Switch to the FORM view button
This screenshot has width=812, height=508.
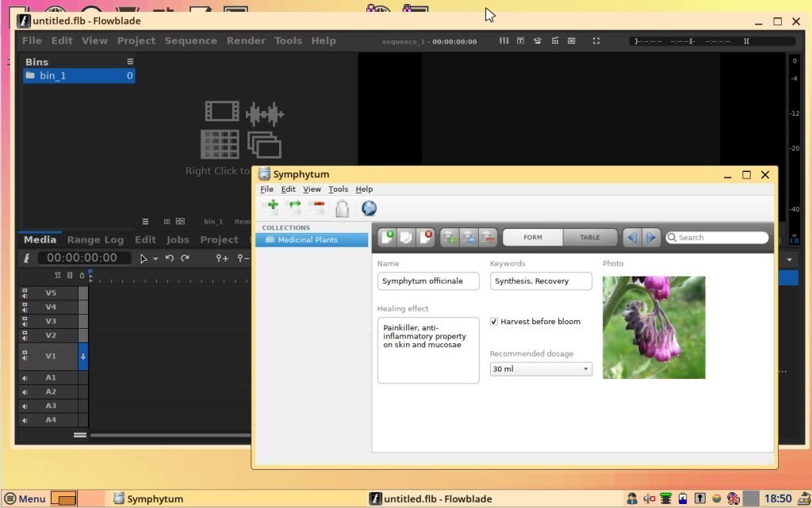533,238
